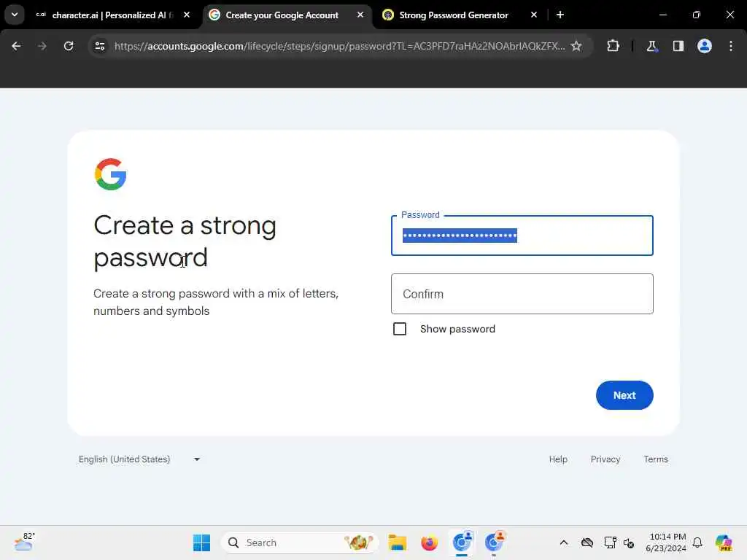The image size is (747, 560).
Task: Open the active Chrome taskbar icon
Action: click(x=462, y=542)
